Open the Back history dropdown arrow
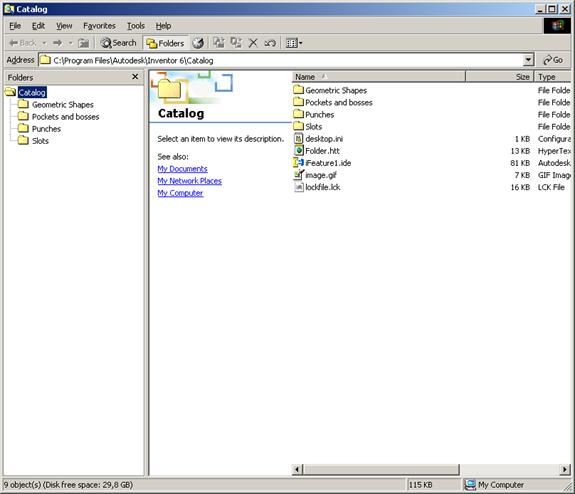 tap(44, 43)
